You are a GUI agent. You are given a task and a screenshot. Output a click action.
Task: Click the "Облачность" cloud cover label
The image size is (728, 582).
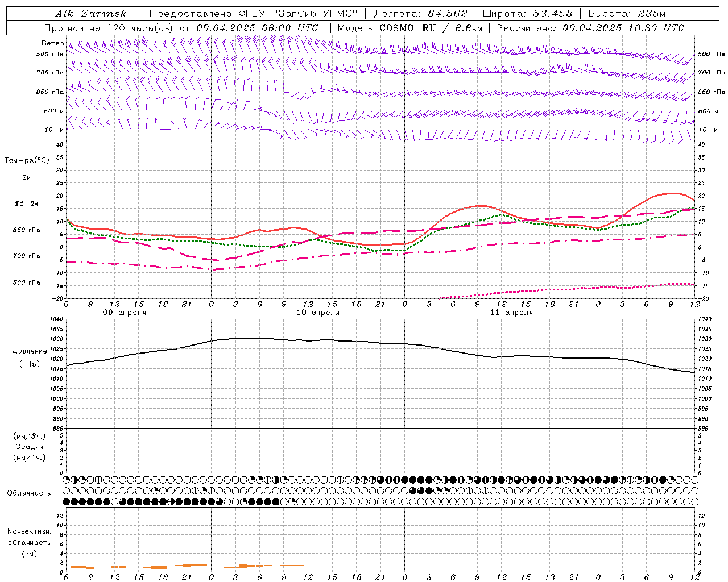[x=29, y=493]
